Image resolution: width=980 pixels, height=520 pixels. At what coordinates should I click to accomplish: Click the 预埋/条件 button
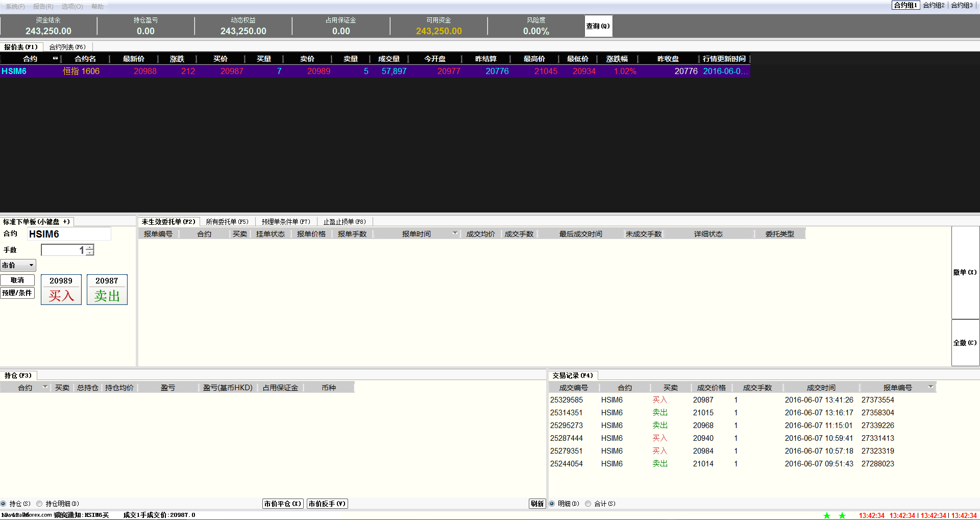17,293
